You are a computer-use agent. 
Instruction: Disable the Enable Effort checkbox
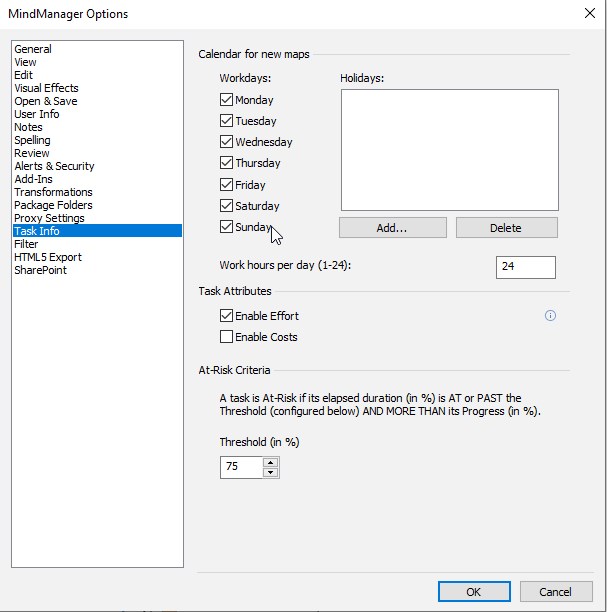tap(227, 316)
